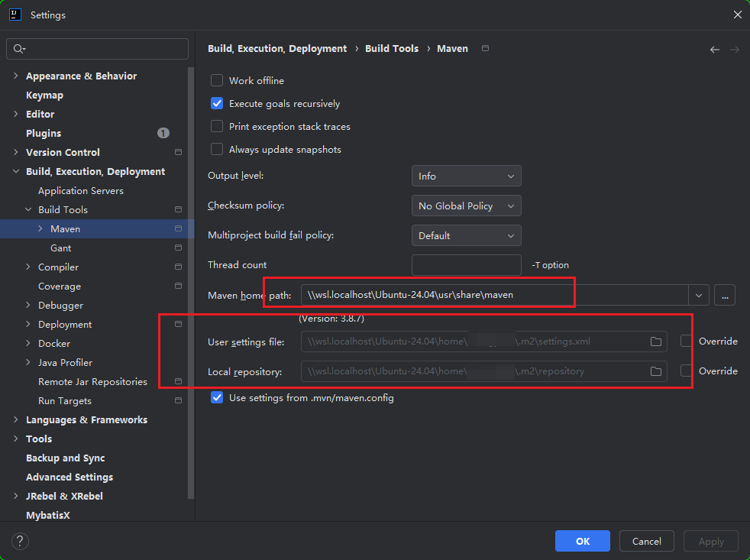Open Keymap settings page
The image size is (750, 560).
pos(44,95)
